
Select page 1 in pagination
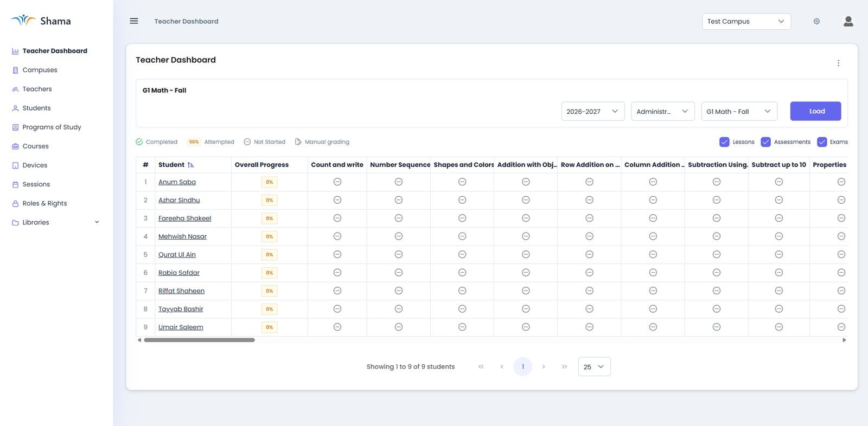pyautogui.click(x=523, y=367)
